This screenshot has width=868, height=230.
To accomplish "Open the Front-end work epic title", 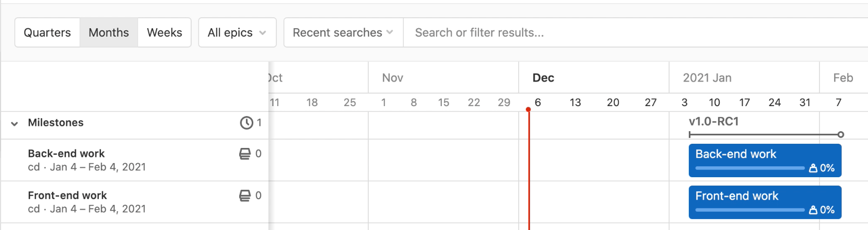I will point(67,195).
